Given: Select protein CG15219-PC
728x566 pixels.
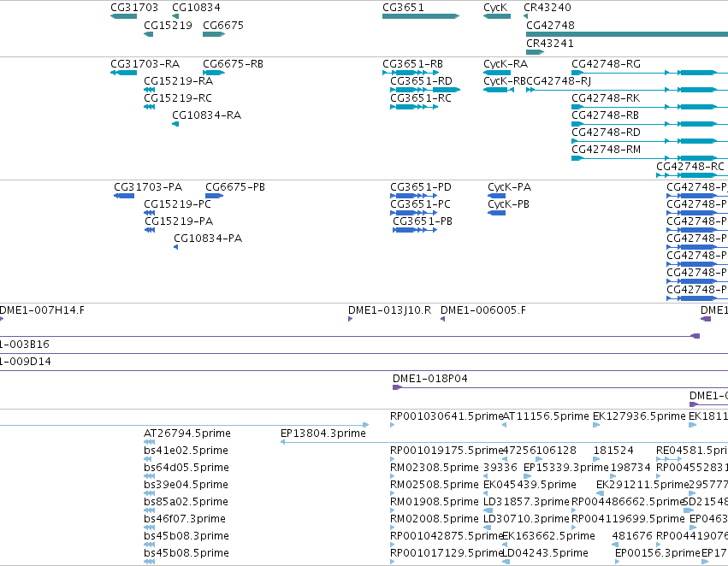Looking at the screenshot, I should [x=177, y=204].
